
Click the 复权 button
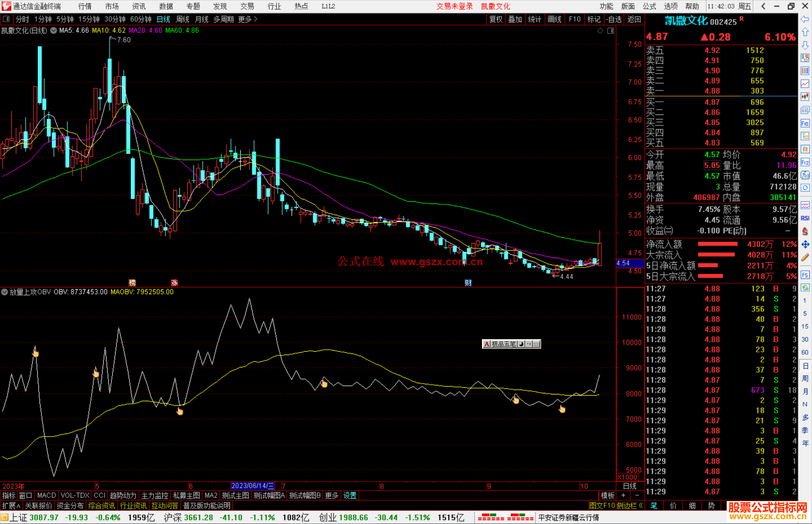[x=496, y=19]
